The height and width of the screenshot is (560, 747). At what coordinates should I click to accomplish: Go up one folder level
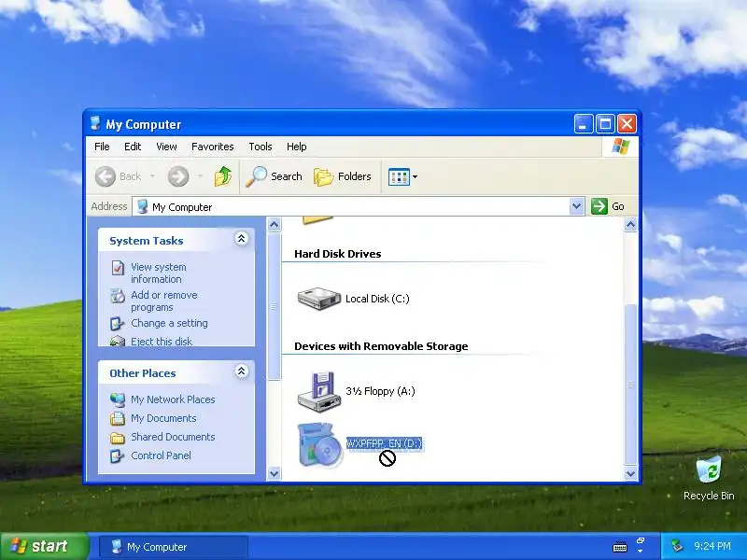(223, 176)
